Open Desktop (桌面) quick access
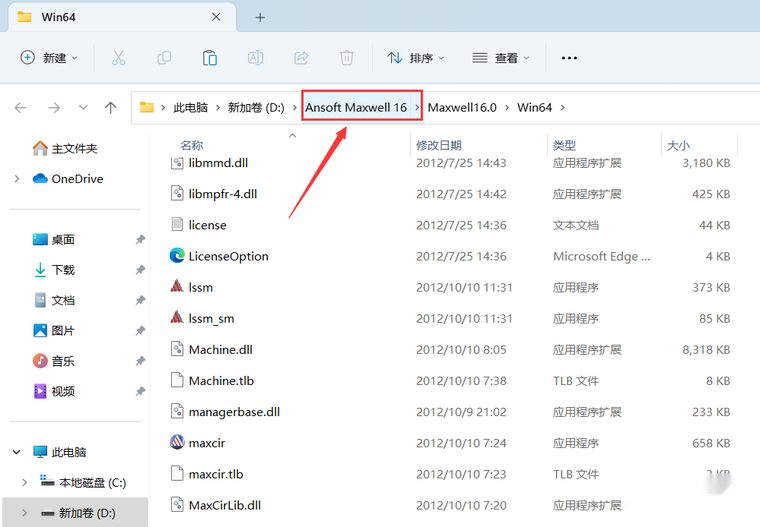The height and width of the screenshot is (527, 760). pos(53,240)
